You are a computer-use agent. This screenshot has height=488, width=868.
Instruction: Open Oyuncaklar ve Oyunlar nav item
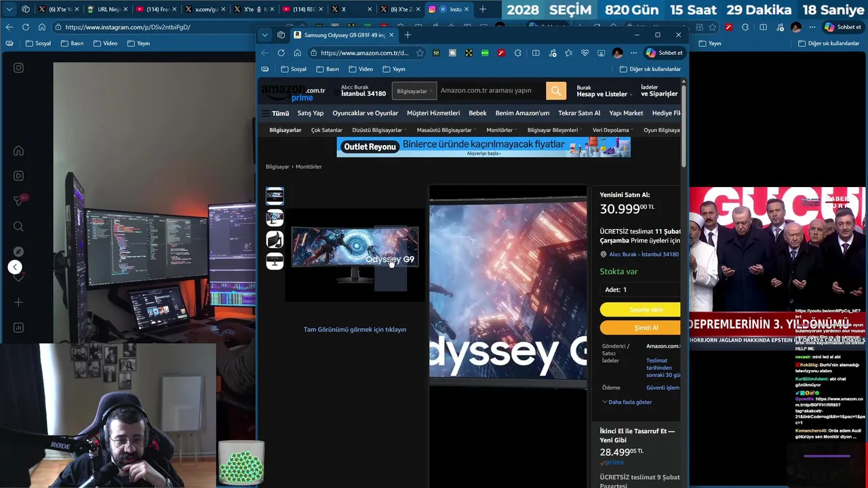[365, 113]
